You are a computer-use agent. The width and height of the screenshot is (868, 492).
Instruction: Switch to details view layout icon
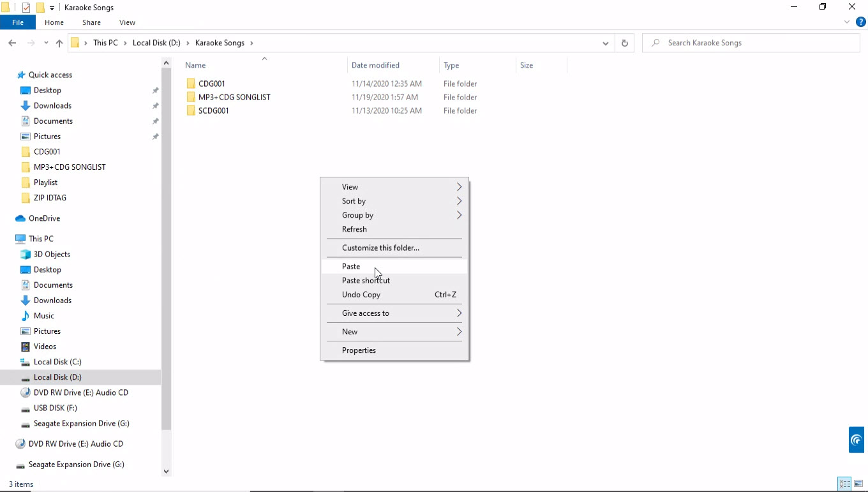coord(844,484)
